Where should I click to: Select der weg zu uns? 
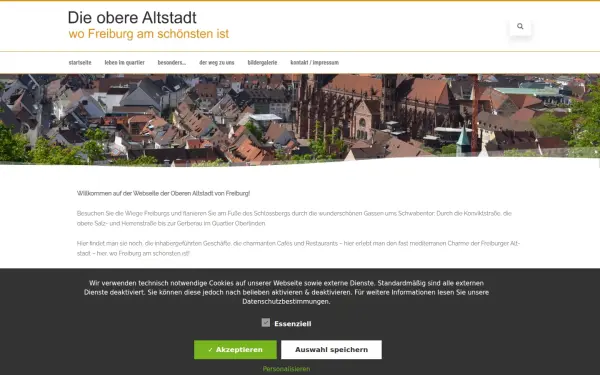coord(217,62)
